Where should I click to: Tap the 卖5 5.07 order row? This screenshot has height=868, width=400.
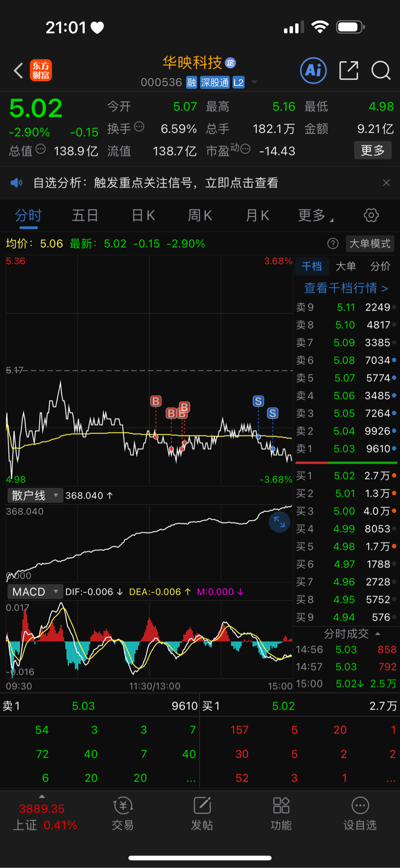[346, 378]
